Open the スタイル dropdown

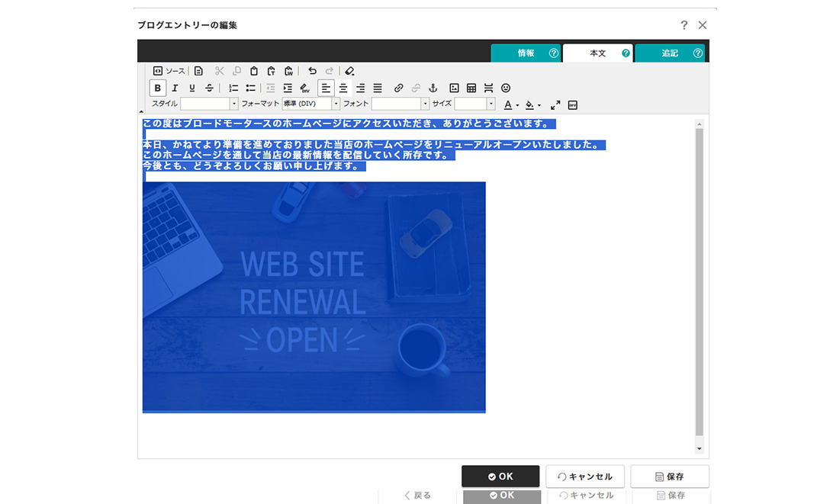tap(209, 104)
